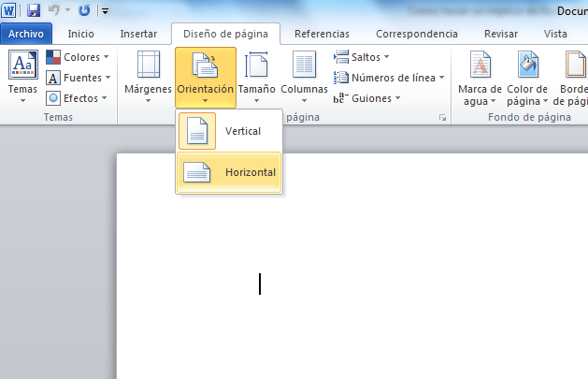The width and height of the screenshot is (588, 379).
Task: Switch to the Inicio tab
Action: coord(80,34)
